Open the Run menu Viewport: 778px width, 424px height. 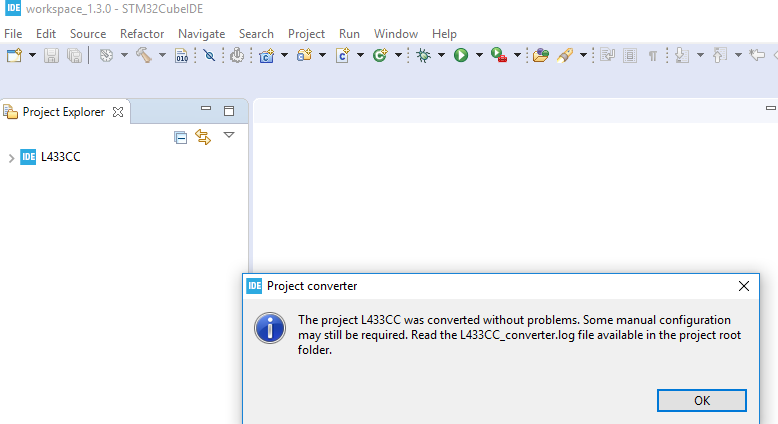(x=349, y=34)
